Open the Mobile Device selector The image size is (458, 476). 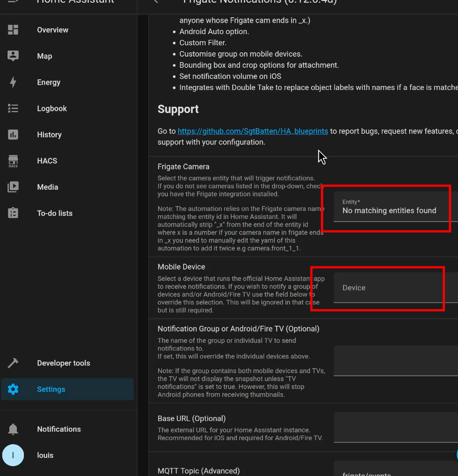396,288
